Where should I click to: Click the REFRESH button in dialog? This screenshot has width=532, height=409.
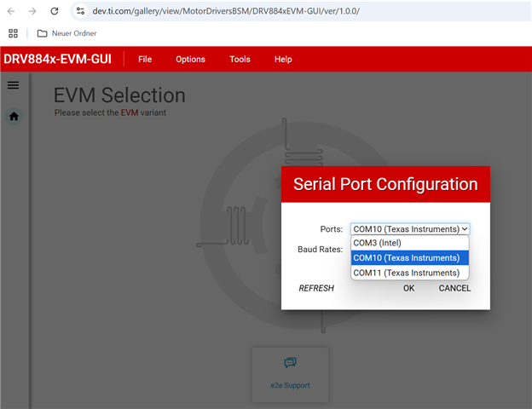click(x=316, y=288)
